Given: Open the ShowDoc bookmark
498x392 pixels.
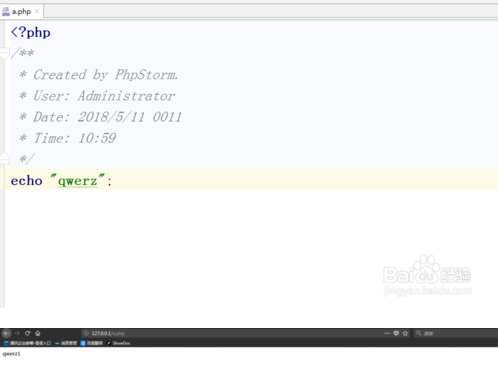Looking at the screenshot, I should (x=119, y=343).
